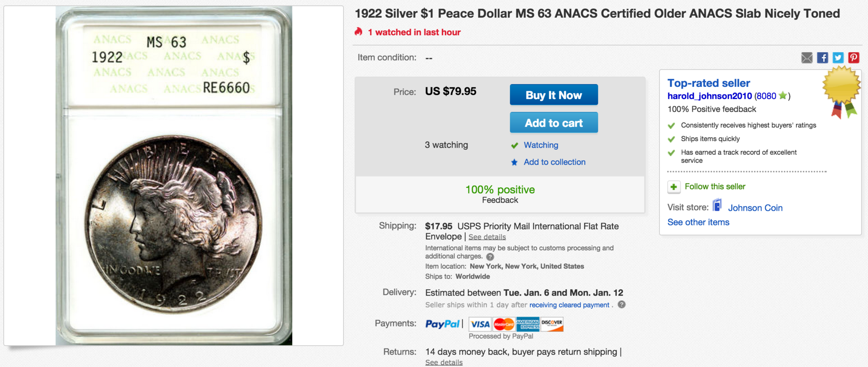This screenshot has height=367, width=868.
Task: Click the Johnson Coin store door icon
Action: [717, 206]
